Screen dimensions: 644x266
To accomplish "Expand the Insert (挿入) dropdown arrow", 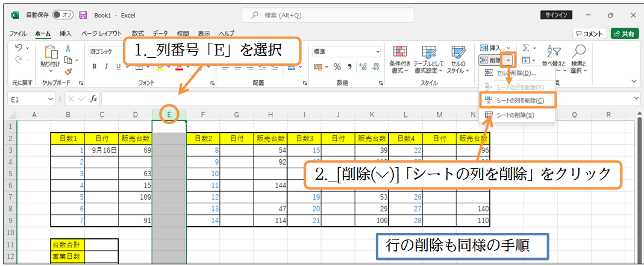I will point(508,48).
